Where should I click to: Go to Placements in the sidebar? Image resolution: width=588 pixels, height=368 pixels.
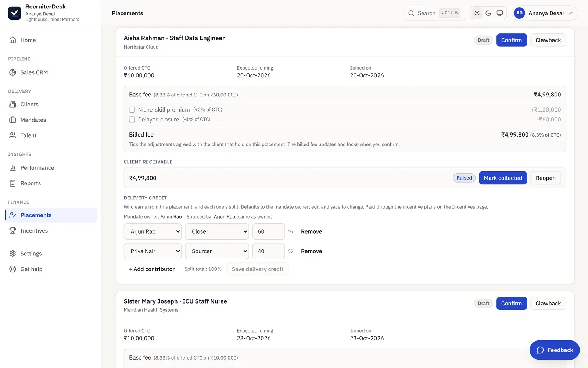click(51, 215)
